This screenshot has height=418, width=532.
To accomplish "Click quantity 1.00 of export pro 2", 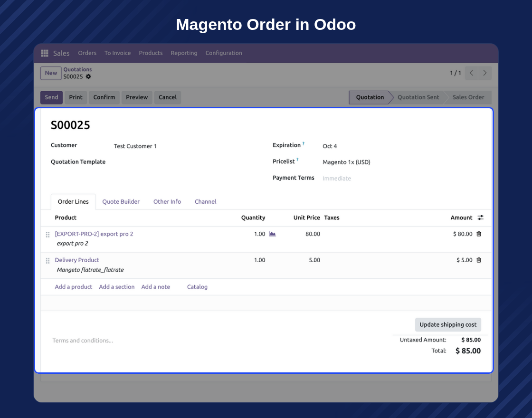I will 259,234.
